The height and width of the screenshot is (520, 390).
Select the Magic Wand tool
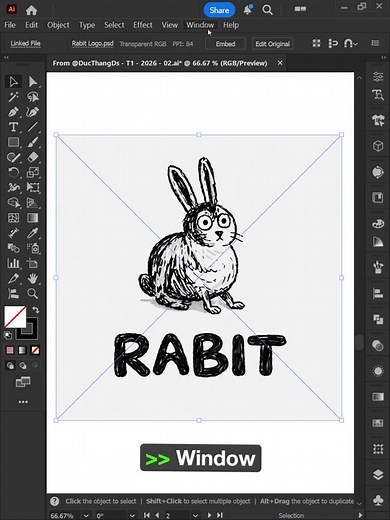[13, 97]
